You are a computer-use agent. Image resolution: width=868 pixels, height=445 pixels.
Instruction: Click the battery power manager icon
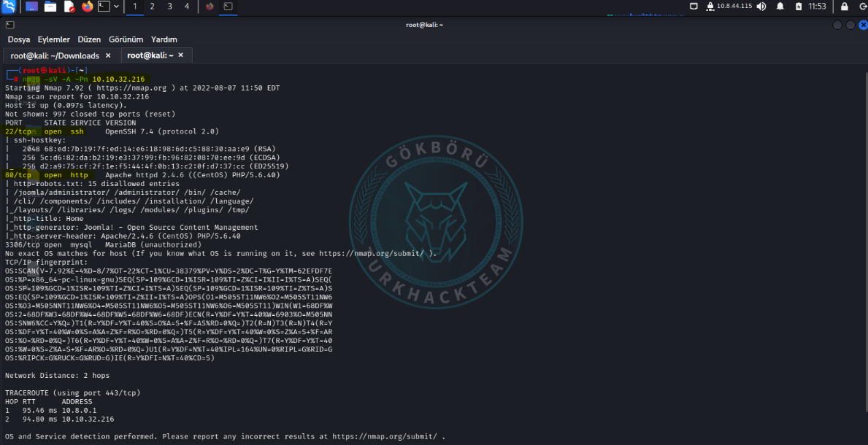798,7
